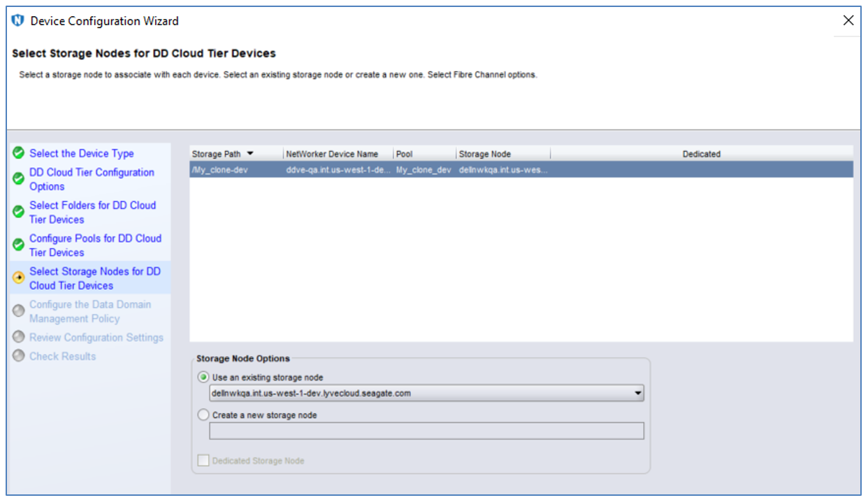Go to Select the Device Type step
This screenshot has height=500, width=868.
pyautogui.click(x=81, y=153)
